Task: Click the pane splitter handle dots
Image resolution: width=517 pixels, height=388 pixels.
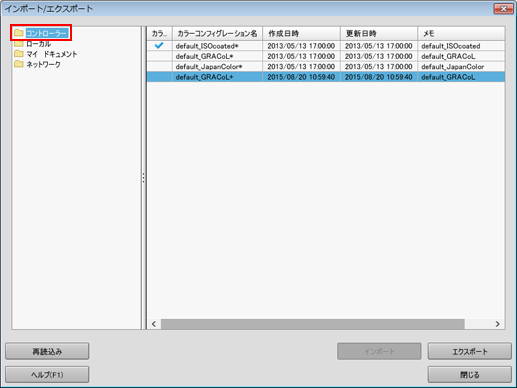Action: pos(144,178)
